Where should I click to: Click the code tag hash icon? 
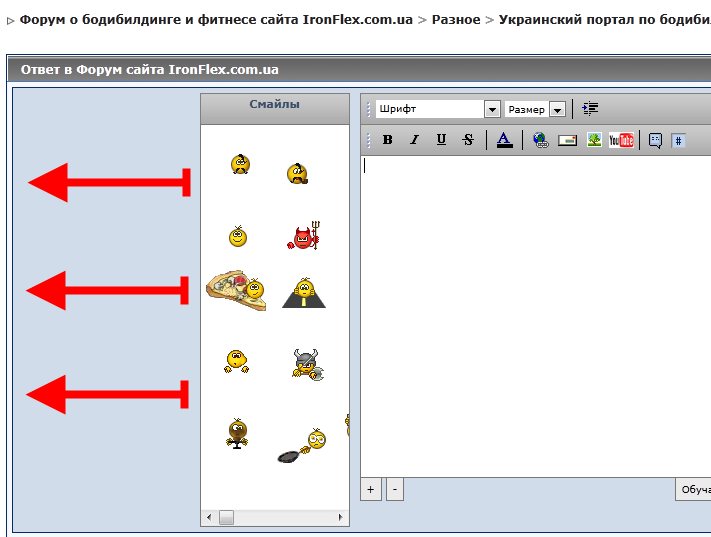[x=678, y=141]
